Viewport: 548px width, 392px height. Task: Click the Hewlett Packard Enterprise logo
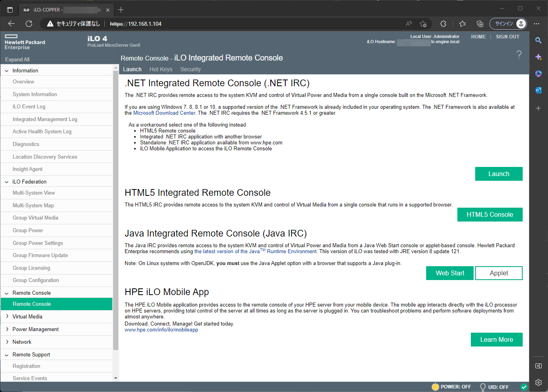(x=25, y=42)
